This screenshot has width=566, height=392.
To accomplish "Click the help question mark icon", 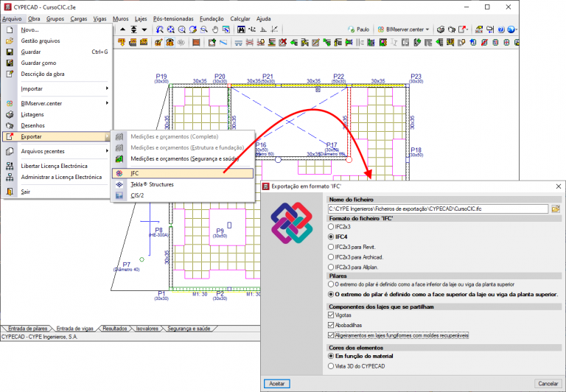I will [x=500, y=29].
